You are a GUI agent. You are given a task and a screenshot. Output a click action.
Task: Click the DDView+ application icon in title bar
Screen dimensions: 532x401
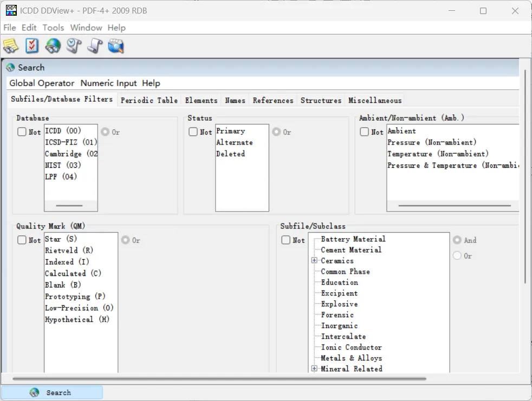tap(11, 10)
